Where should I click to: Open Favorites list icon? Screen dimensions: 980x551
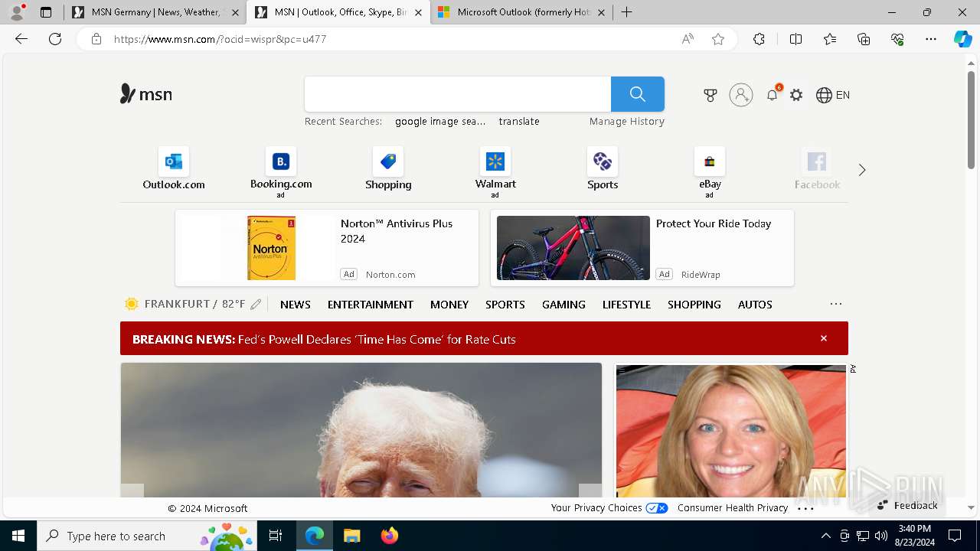tap(830, 39)
